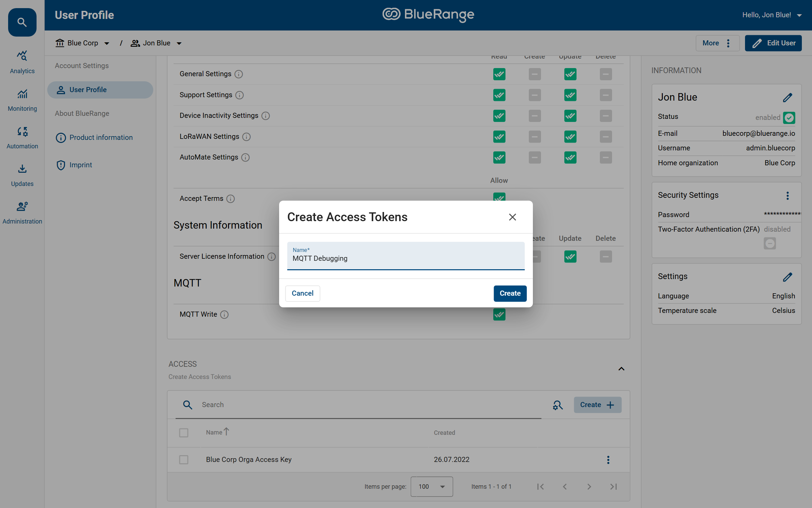The height and width of the screenshot is (508, 812).
Task: Toggle MQTT Write Allow checkbox
Action: pyautogui.click(x=499, y=315)
